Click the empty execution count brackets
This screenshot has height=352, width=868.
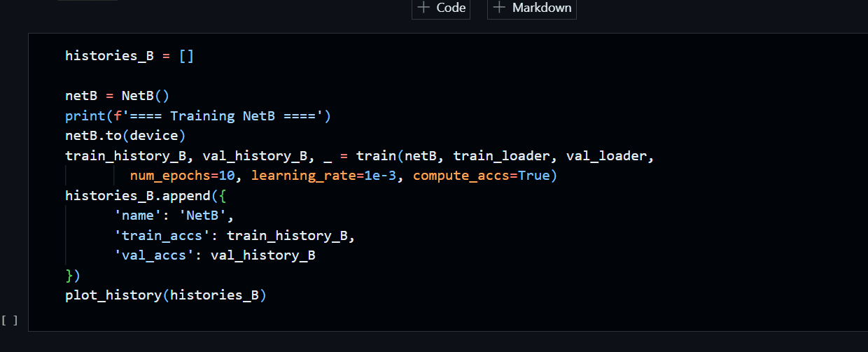[x=10, y=321]
